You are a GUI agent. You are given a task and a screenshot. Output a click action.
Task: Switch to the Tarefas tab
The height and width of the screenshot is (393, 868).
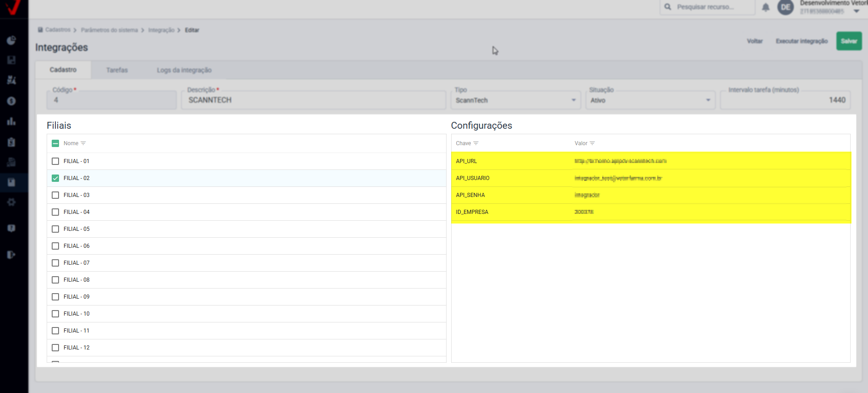coord(117,70)
